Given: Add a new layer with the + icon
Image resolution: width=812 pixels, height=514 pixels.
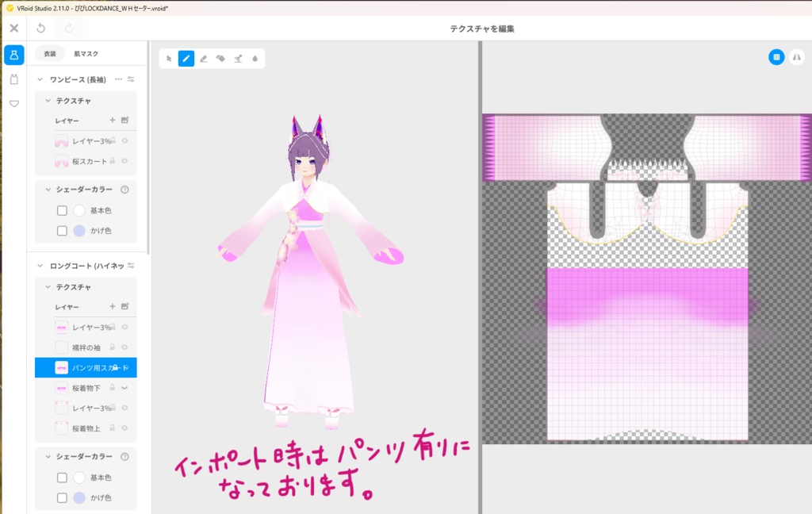Looking at the screenshot, I should click(112, 120).
